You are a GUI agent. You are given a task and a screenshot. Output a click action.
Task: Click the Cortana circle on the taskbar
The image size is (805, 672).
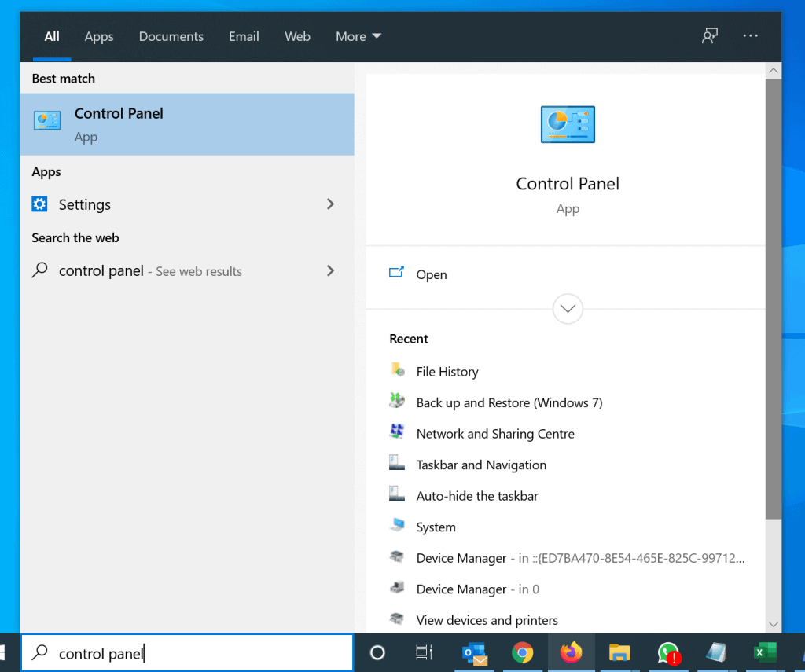click(377, 653)
